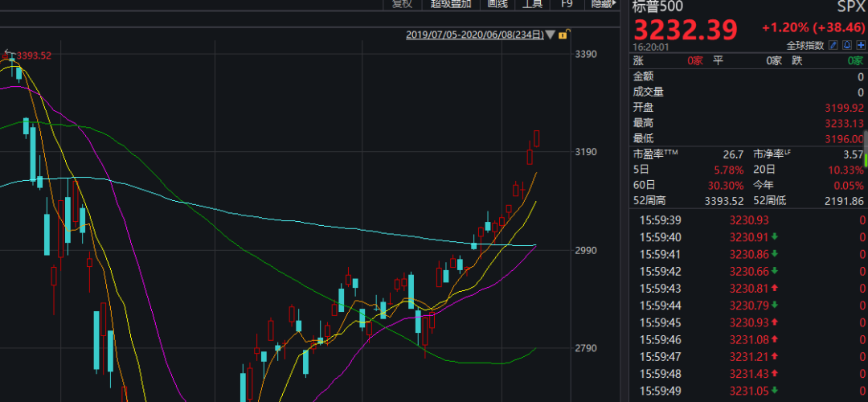Set a price alert with bell icon
This screenshot has height=402, width=868.
tap(847, 45)
